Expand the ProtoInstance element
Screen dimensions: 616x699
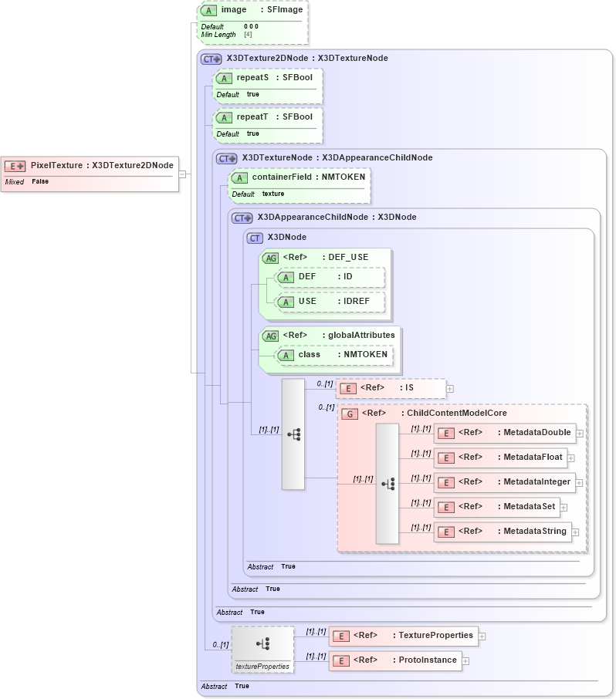[x=465, y=660]
